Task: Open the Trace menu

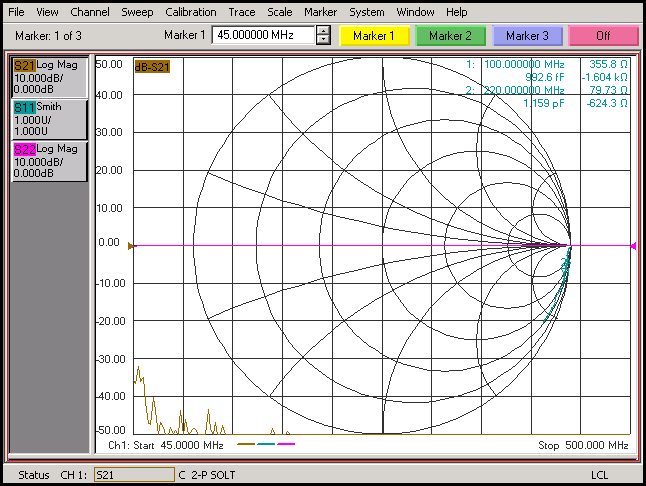Action: (242, 12)
